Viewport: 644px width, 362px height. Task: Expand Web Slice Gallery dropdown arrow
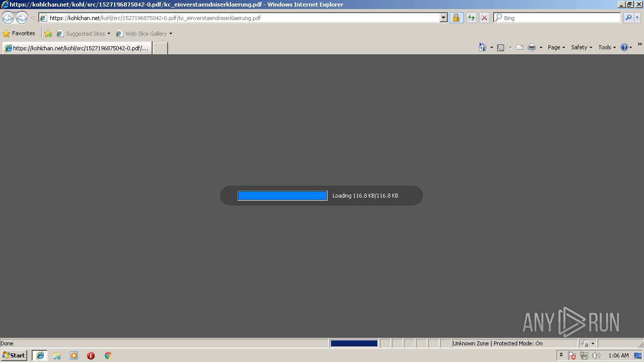point(171,34)
